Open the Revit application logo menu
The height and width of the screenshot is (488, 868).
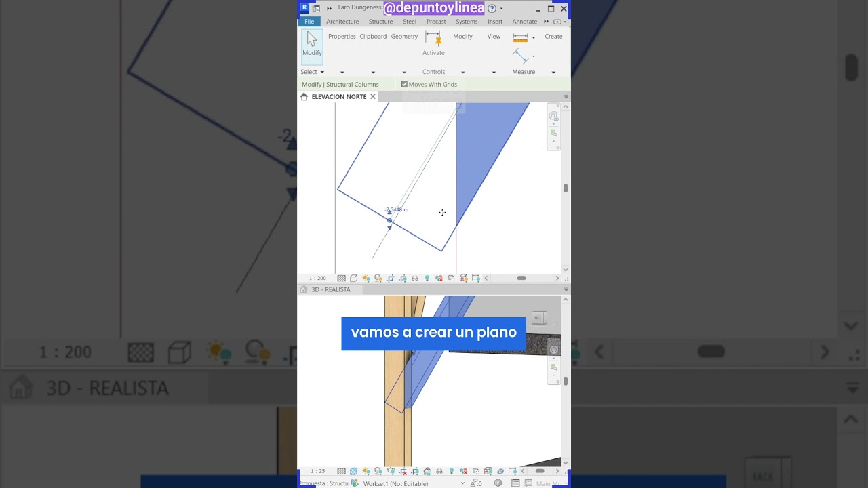(x=304, y=8)
